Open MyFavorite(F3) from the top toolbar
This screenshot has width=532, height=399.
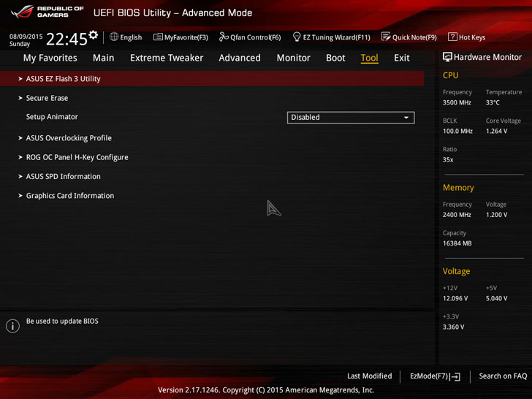pyautogui.click(x=180, y=37)
